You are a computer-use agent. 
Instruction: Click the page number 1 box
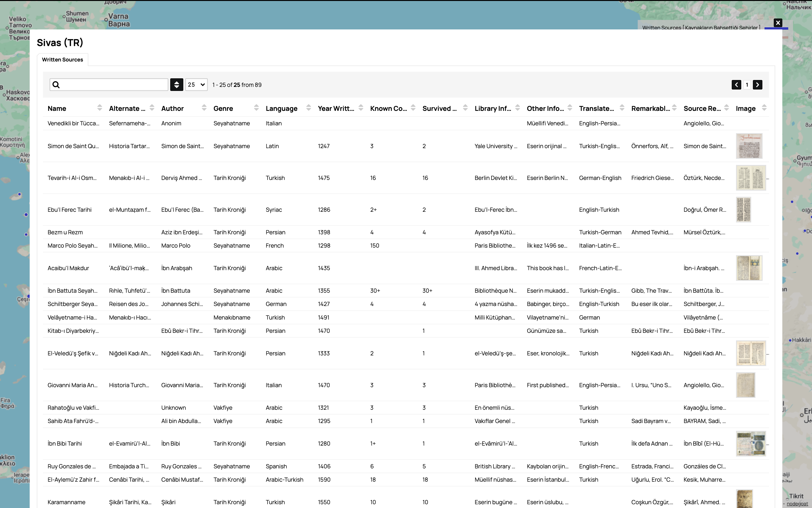747,85
